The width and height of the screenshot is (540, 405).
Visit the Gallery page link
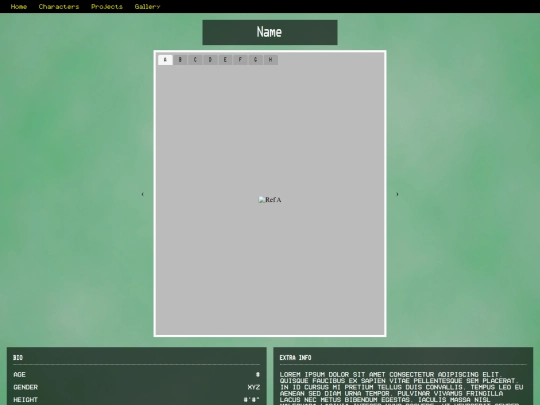(x=147, y=7)
